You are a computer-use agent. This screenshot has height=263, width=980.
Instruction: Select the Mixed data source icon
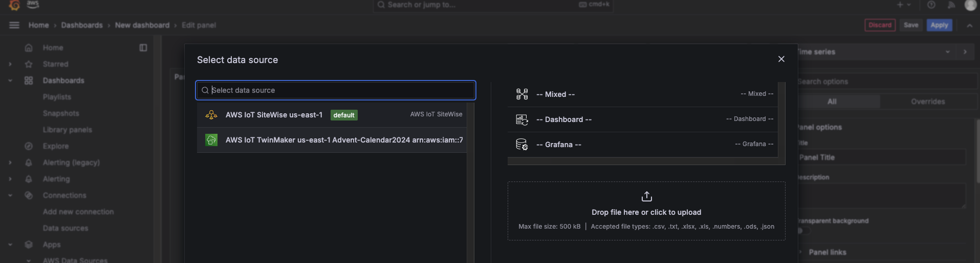(521, 94)
